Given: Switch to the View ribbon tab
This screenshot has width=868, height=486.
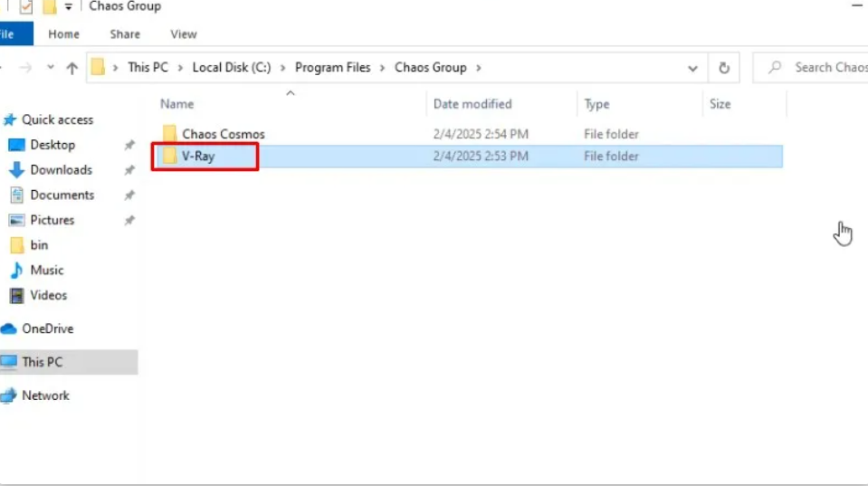Looking at the screenshot, I should (x=184, y=34).
